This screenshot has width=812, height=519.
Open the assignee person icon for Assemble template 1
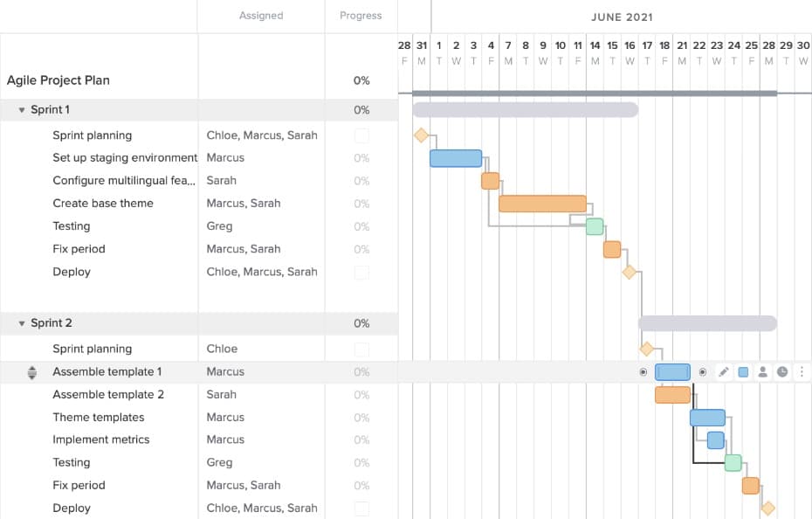pos(763,371)
